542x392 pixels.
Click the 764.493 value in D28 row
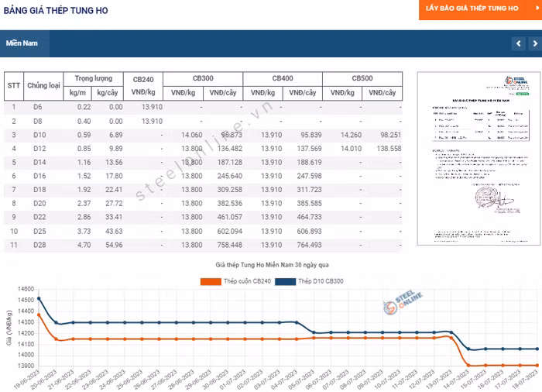pos(310,245)
